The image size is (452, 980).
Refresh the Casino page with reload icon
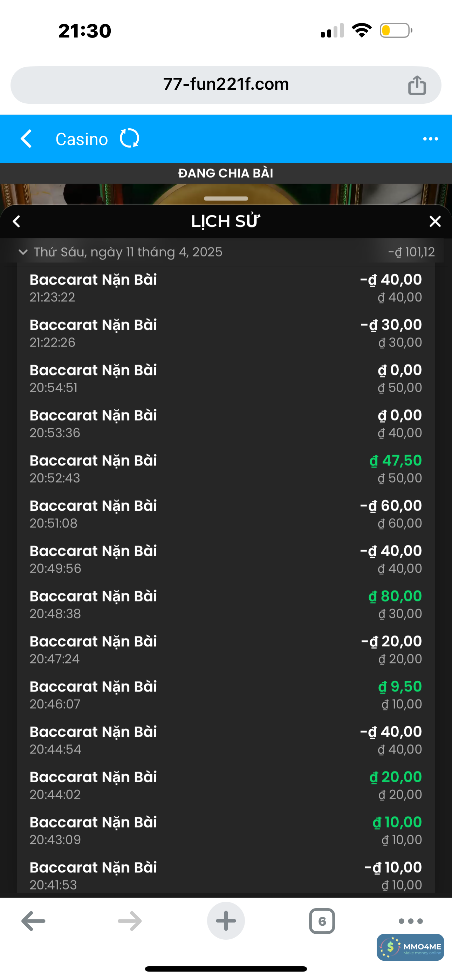click(x=129, y=138)
